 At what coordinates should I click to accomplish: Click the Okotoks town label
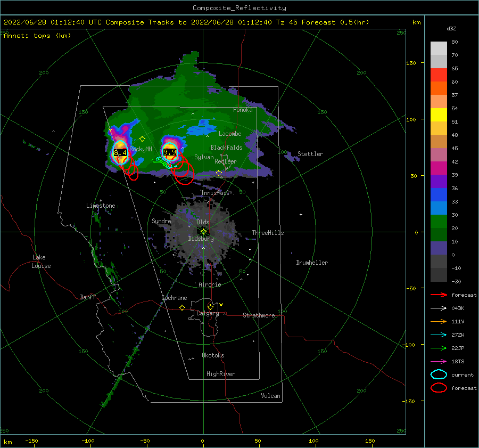[x=213, y=355]
